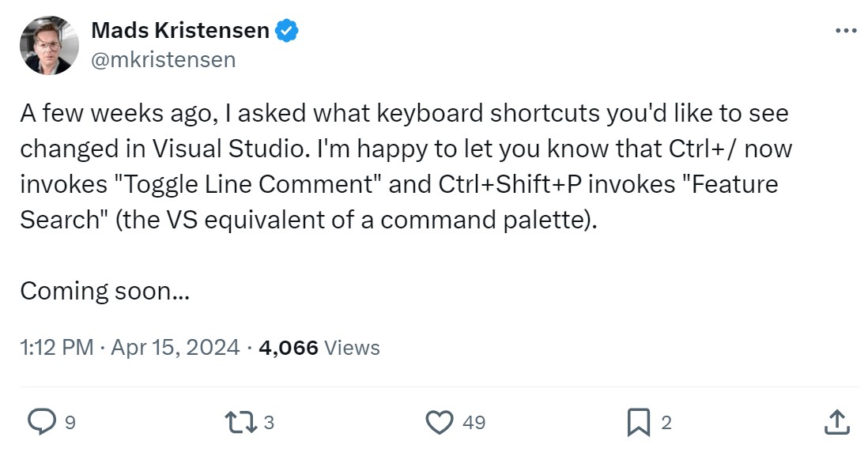
Task: Click the bookmark count number 2
Action: (x=666, y=424)
